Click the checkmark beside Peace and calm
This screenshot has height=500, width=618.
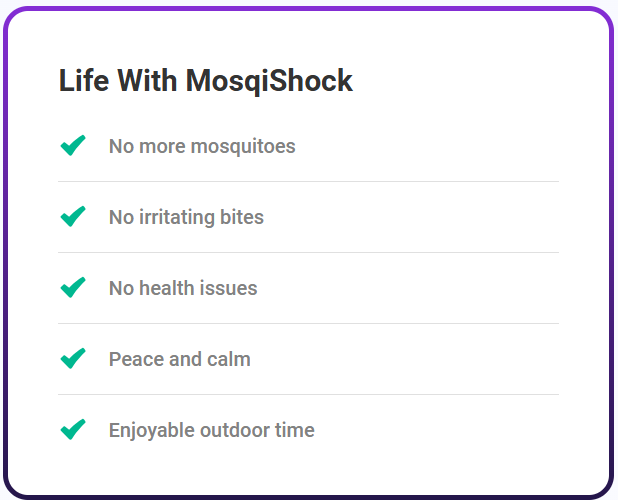point(73,359)
